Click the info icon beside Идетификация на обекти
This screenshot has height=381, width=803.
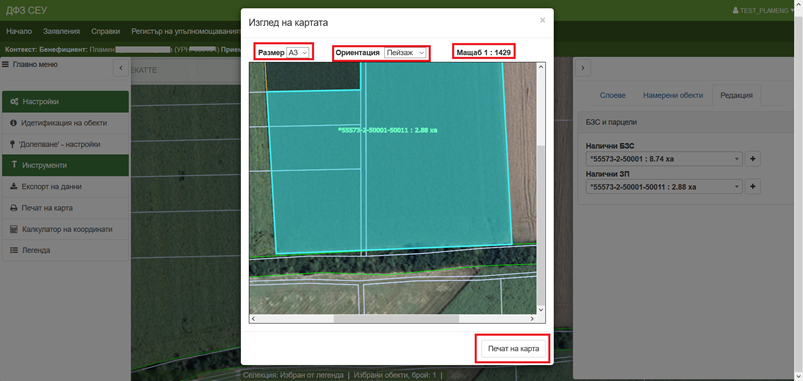point(14,123)
